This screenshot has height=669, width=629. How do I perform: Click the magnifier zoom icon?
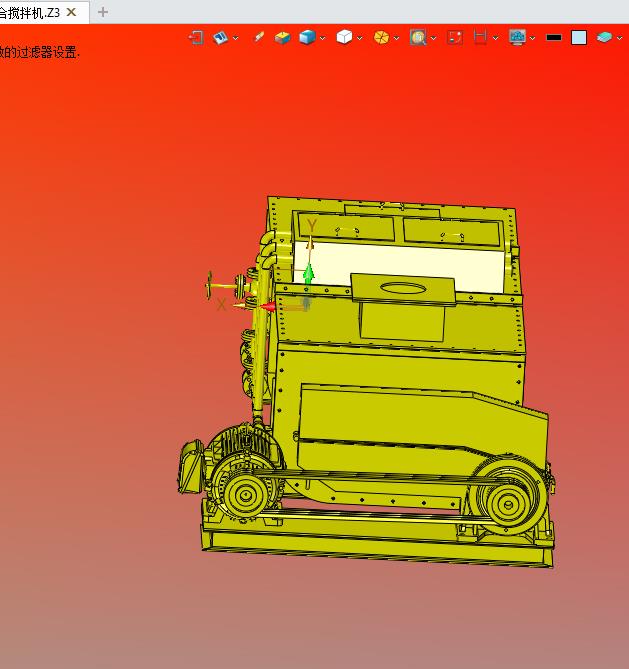pos(418,38)
